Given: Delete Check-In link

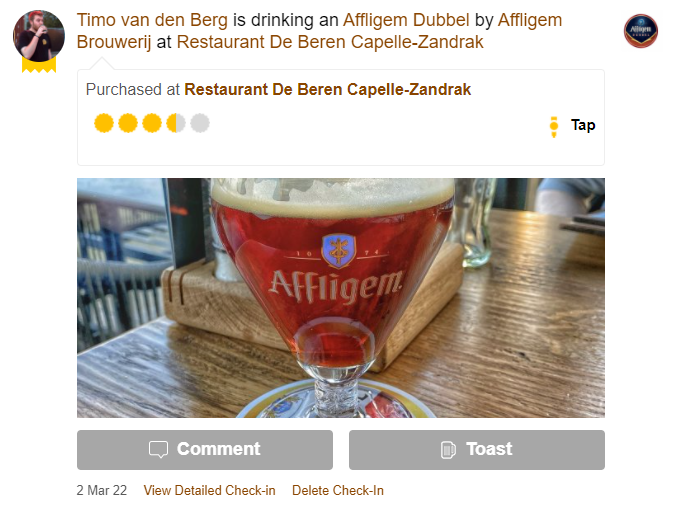Looking at the screenshot, I should [338, 490].
